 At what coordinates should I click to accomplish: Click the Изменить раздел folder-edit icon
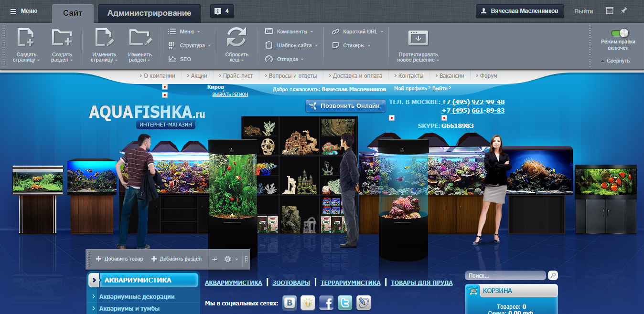pos(140,37)
